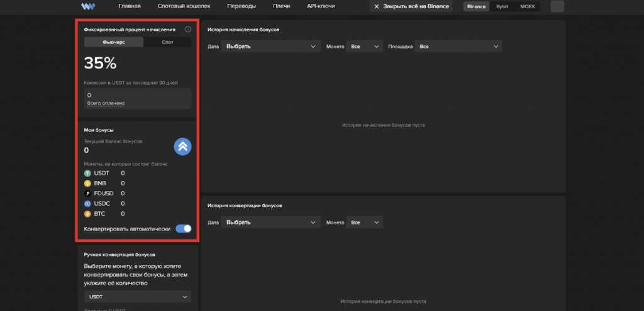Click the USDC coin icon
Screen dimensions: 644x311
pyautogui.click(x=88, y=204)
